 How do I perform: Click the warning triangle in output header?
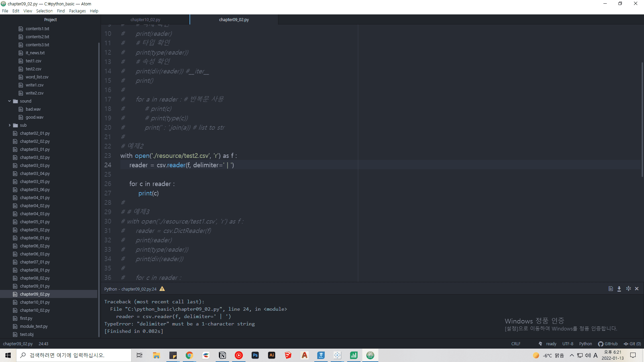pyautogui.click(x=162, y=289)
